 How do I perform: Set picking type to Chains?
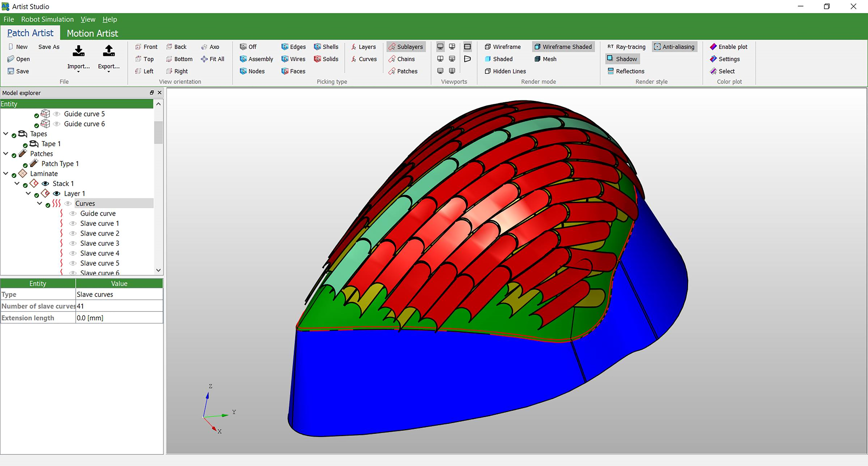[x=401, y=59]
